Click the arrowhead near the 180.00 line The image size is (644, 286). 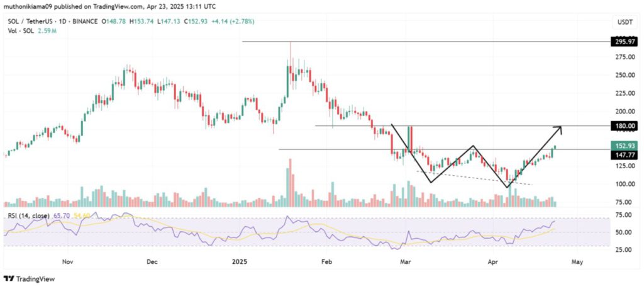[x=557, y=130]
